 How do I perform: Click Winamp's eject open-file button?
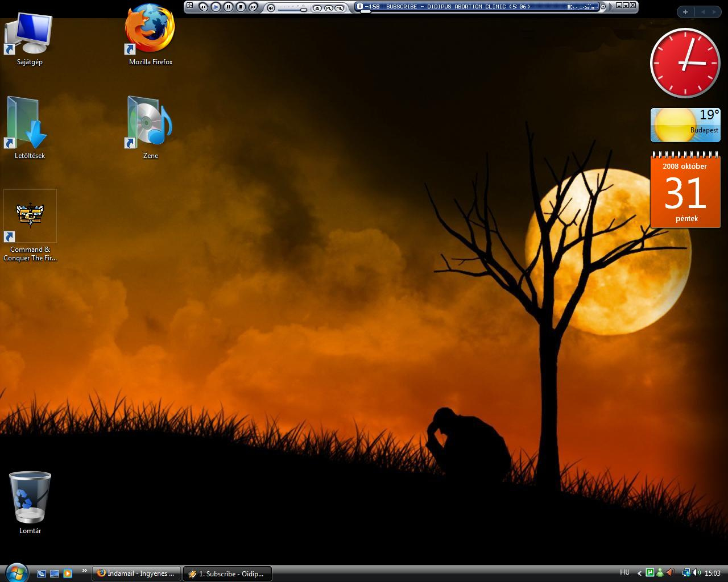(x=317, y=8)
